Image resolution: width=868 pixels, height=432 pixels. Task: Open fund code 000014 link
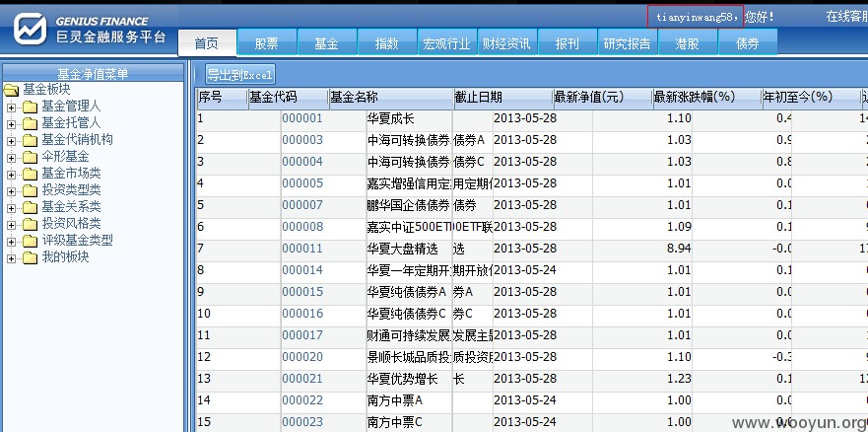click(x=302, y=270)
